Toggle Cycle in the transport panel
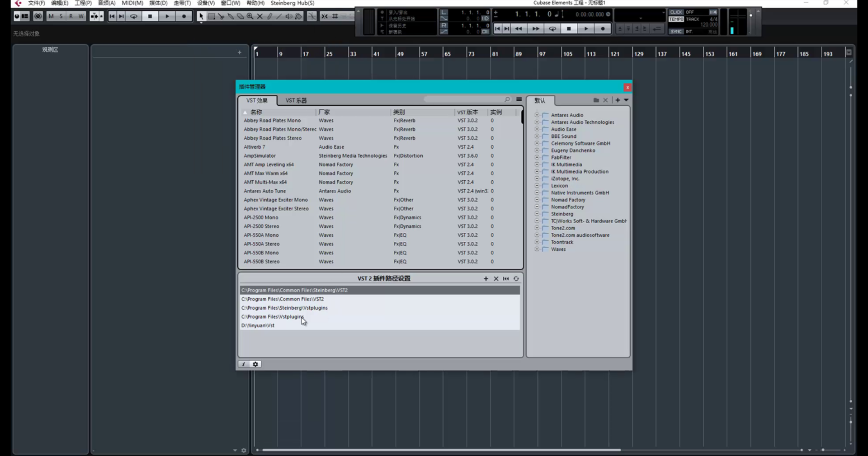Screen dimensions: 868x456 coord(552,28)
